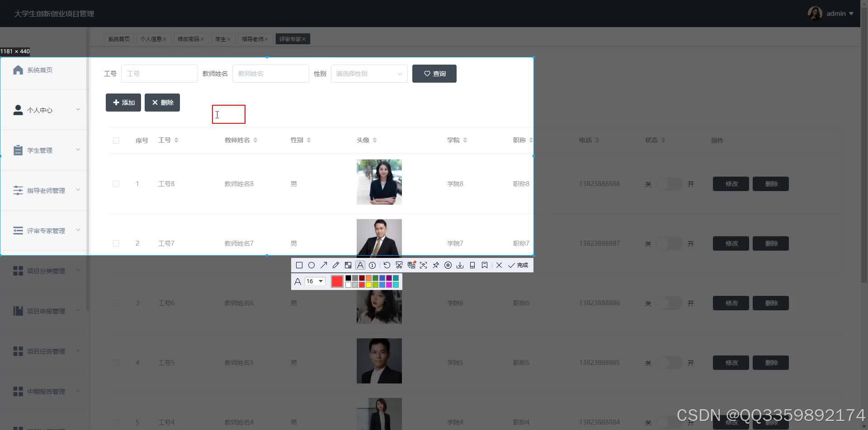Click the text recognition OCR icon
Image resolution: width=868 pixels, height=430 pixels.
[424, 265]
